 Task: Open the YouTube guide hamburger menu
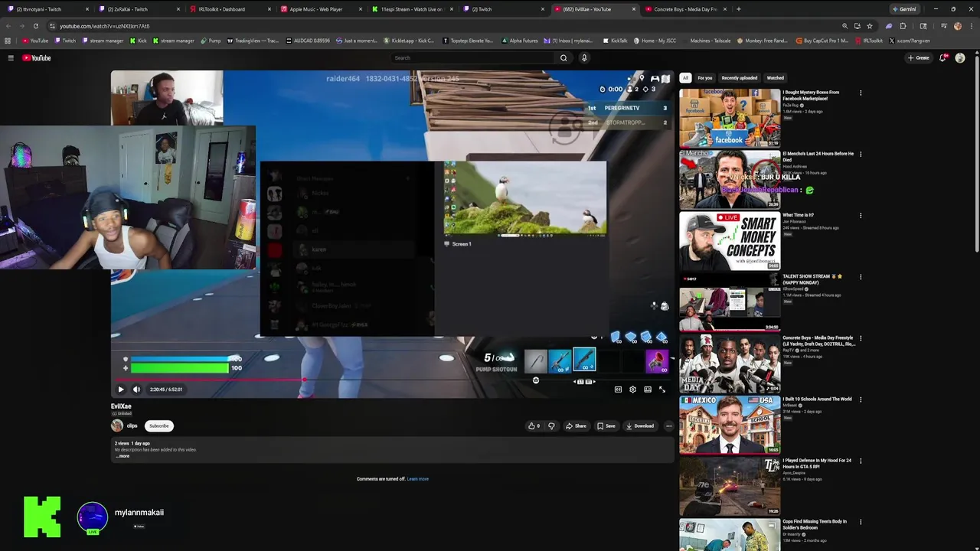pyautogui.click(x=11, y=58)
